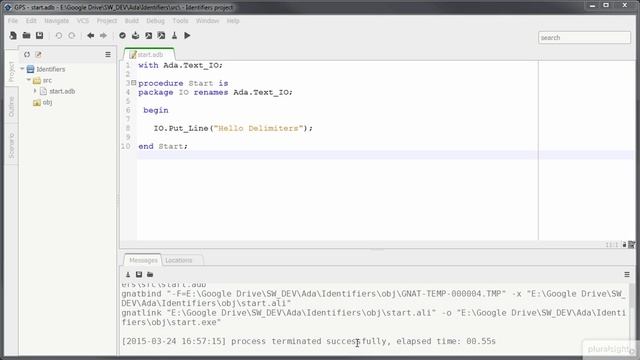
Task: Build all with the first build icon
Action: tap(149, 36)
